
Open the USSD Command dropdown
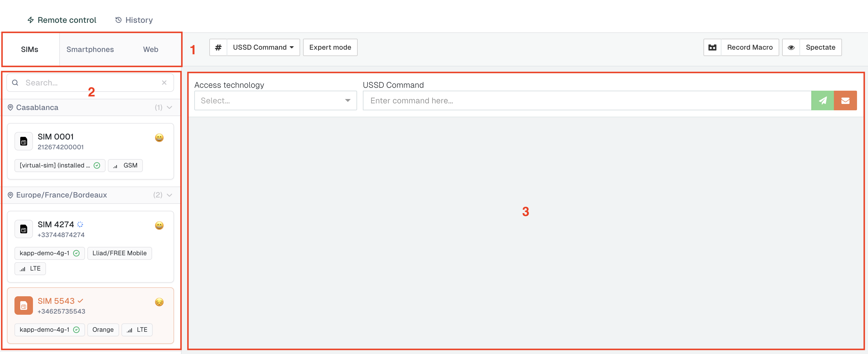click(263, 47)
